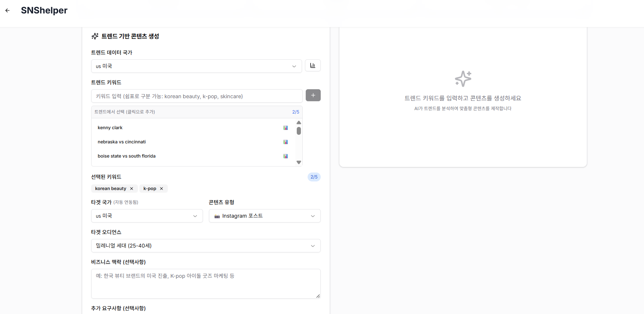The width and height of the screenshot is (644, 314).
Task: Click the trend list scrollbar thumb
Action: pos(299,131)
